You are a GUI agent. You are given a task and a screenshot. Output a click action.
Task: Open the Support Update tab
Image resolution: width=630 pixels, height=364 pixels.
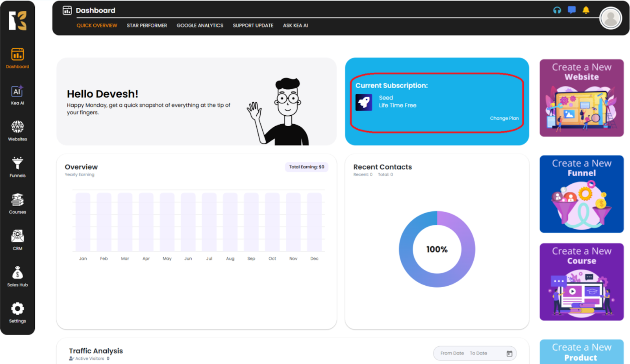253,26
